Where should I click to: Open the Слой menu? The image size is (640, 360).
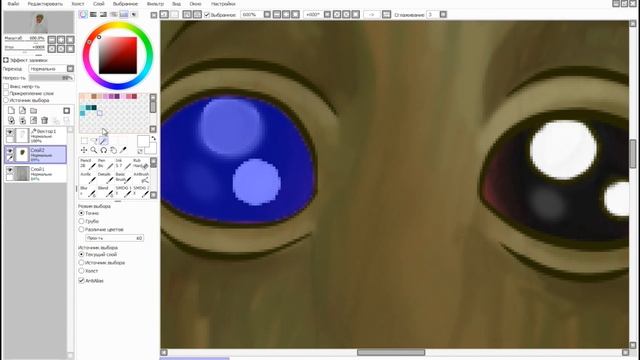[x=99, y=4]
